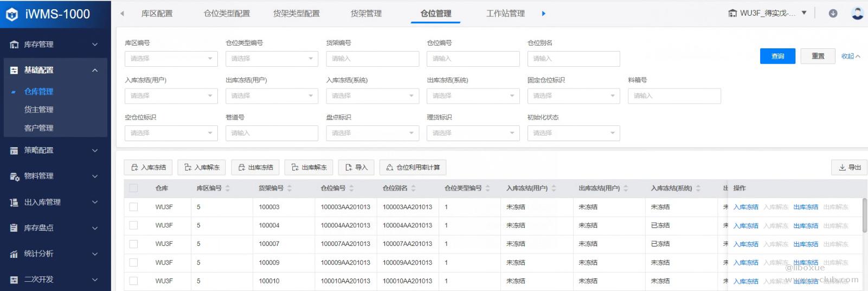Click the 库存管理 sidebar icon
Image resolution: width=868 pixels, height=291 pixels.
coord(14,45)
